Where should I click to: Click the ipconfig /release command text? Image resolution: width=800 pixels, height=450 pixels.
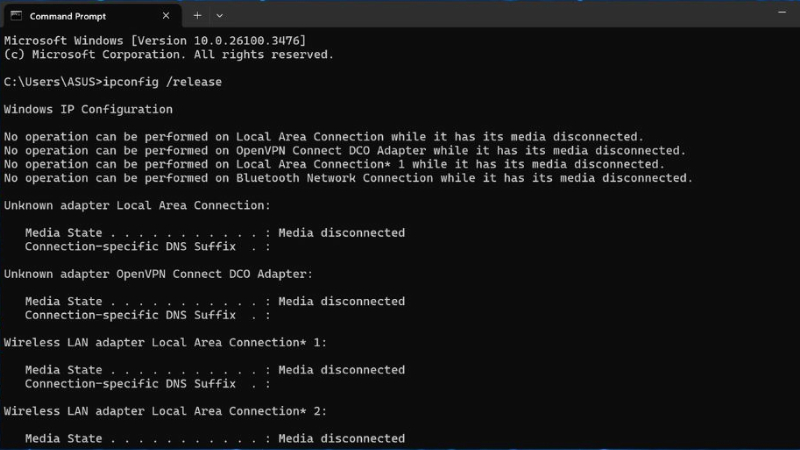(162, 82)
